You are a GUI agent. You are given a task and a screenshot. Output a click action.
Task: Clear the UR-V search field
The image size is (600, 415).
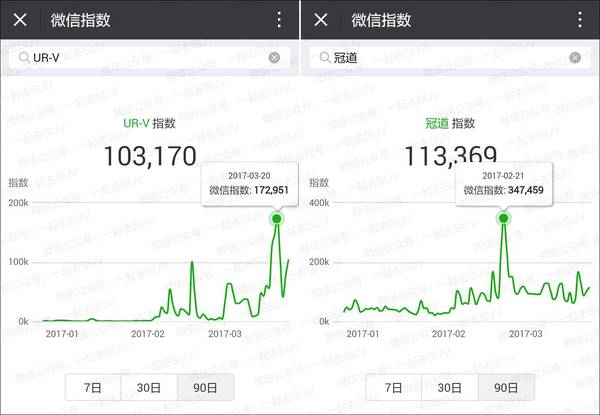point(274,58)
